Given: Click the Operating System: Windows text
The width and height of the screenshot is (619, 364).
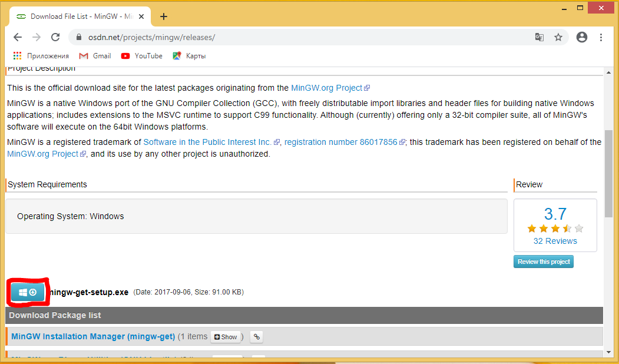Looking at the screenshot, I should tap(70, 216).
